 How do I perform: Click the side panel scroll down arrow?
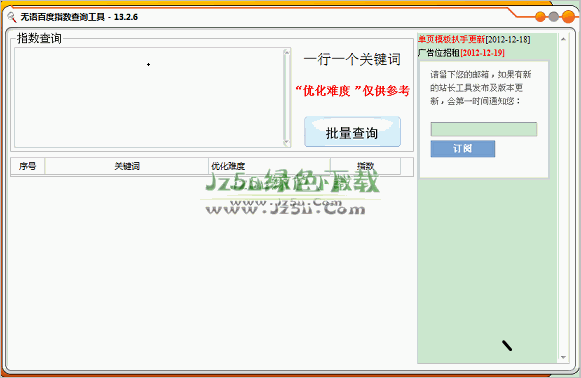(x=563, y=357)
